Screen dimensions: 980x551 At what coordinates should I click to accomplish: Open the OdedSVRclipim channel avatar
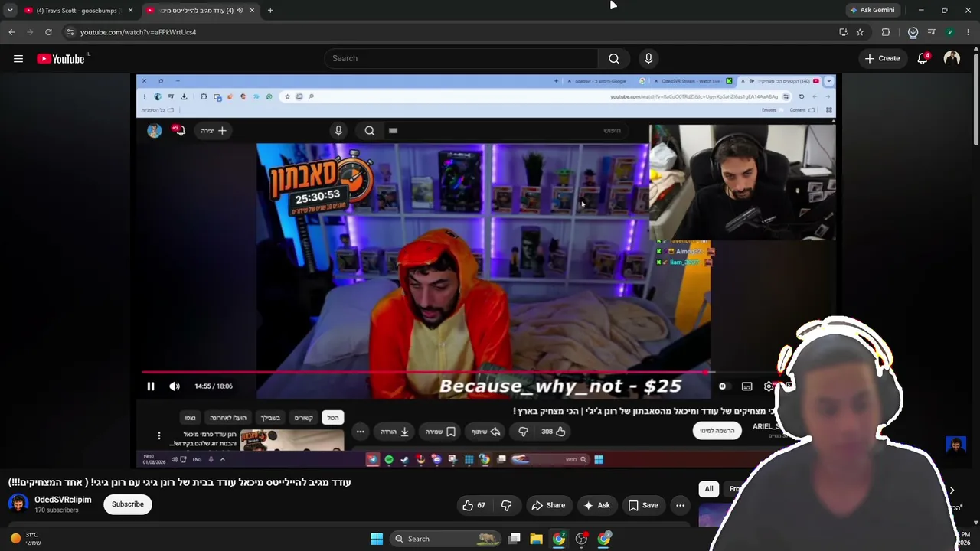18,504
